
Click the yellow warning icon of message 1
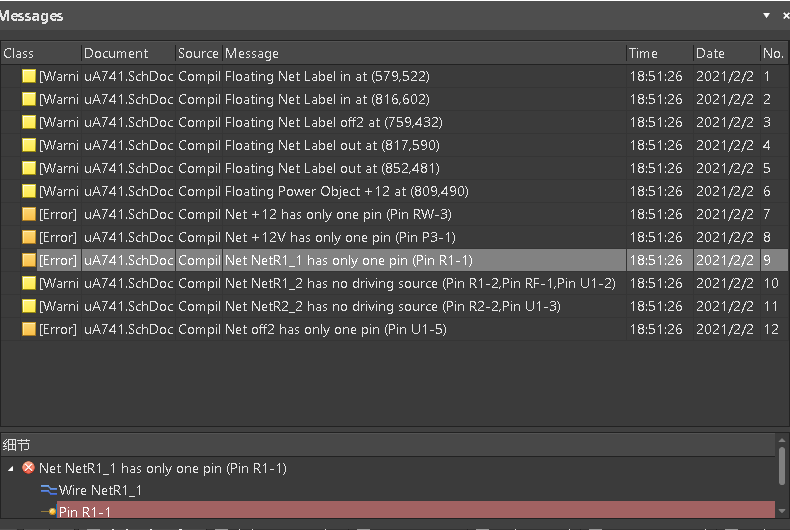click(x=29, y=76)
